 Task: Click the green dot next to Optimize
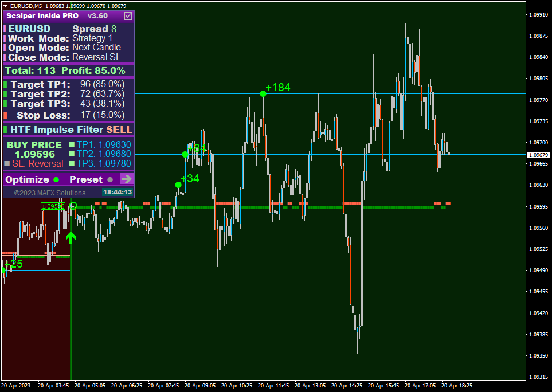pyautogui.click(x=56, y=180)
